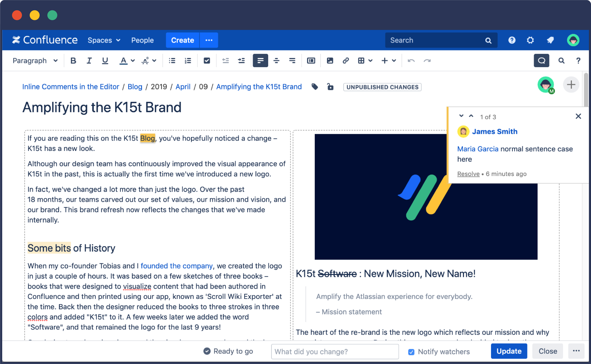Screen dimensions: 591x364
Task: Go to the next inline comment
Action: [x=461, y=116]
